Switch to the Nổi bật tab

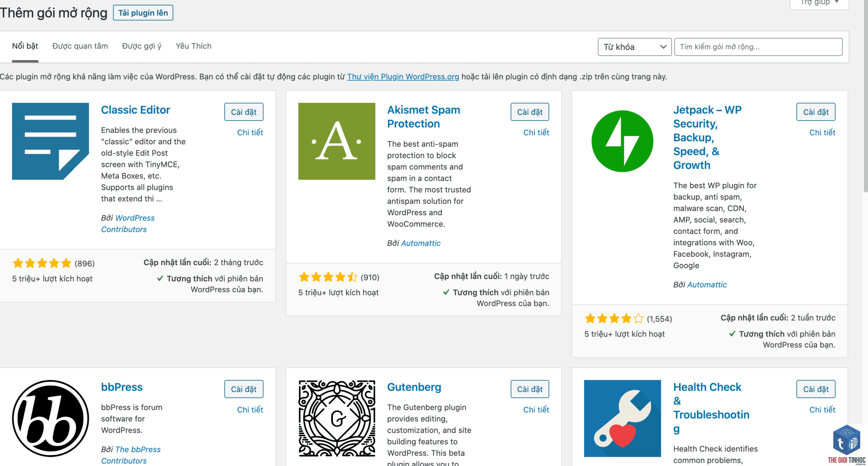[25, 46]
